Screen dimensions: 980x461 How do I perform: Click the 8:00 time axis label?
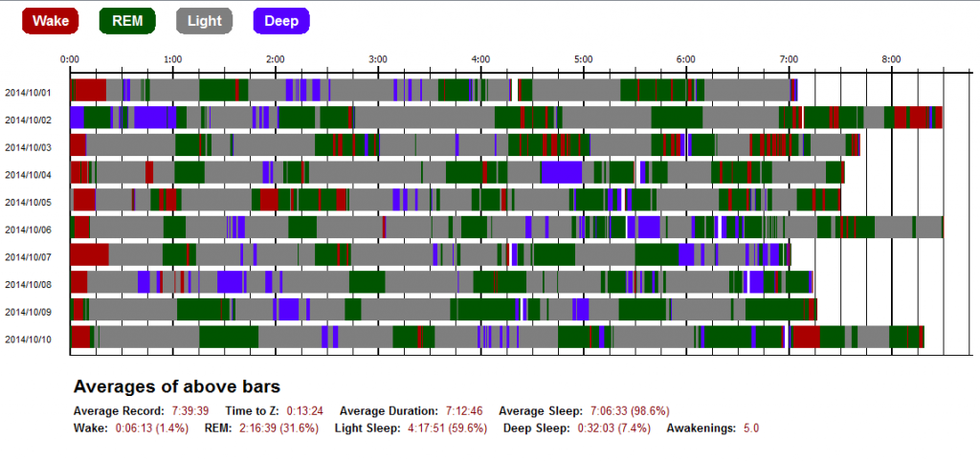(x=891, y=59)
